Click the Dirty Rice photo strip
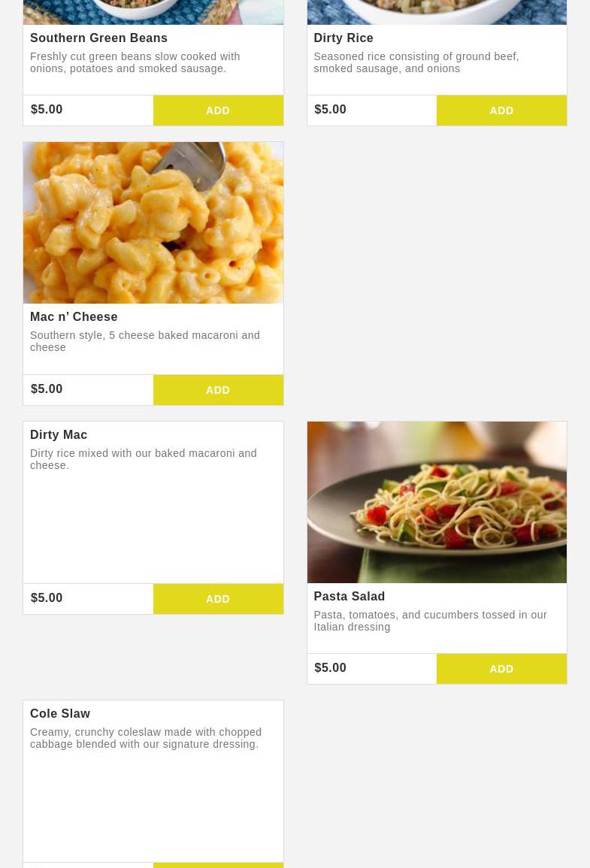 pyautogui.click(x=437, y=12)
